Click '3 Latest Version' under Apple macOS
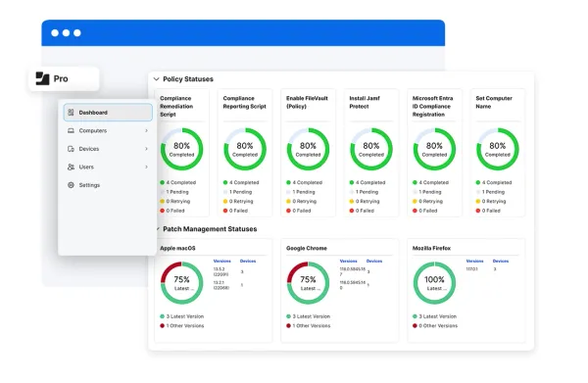Viewport: 588px width, 383px height. [x=185, y=316]
